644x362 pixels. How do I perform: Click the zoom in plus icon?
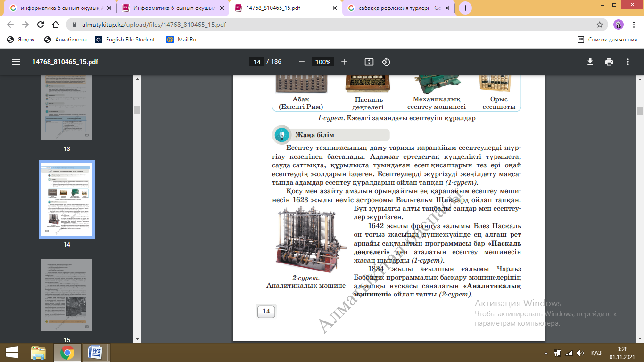pyautogui.click(x=344, y=62)
